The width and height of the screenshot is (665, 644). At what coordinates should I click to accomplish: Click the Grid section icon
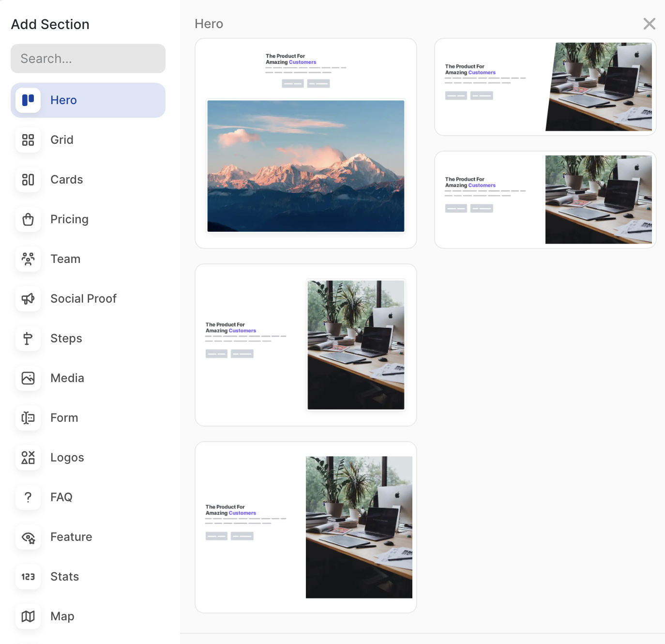click(28, 140)
